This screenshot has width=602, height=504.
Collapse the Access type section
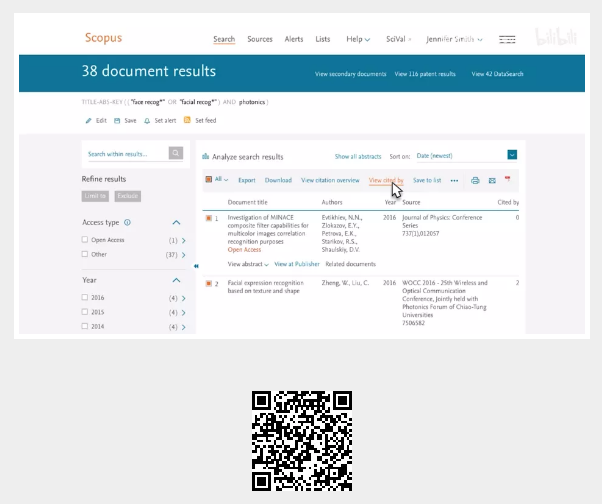(x=176, y=223)
